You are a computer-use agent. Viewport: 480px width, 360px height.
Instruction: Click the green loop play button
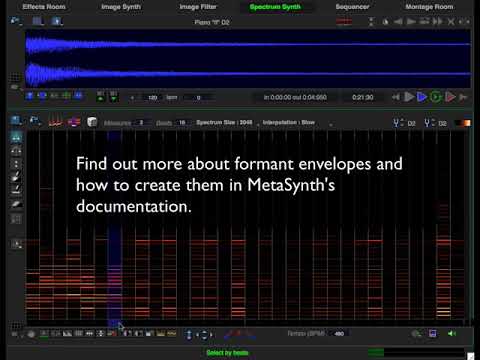coord(435,97)
